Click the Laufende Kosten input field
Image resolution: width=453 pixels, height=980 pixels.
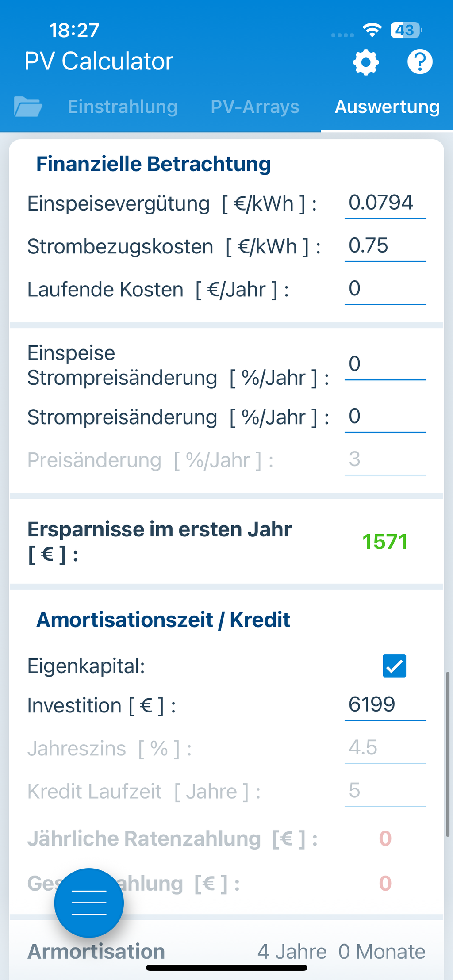coord(384,289)
